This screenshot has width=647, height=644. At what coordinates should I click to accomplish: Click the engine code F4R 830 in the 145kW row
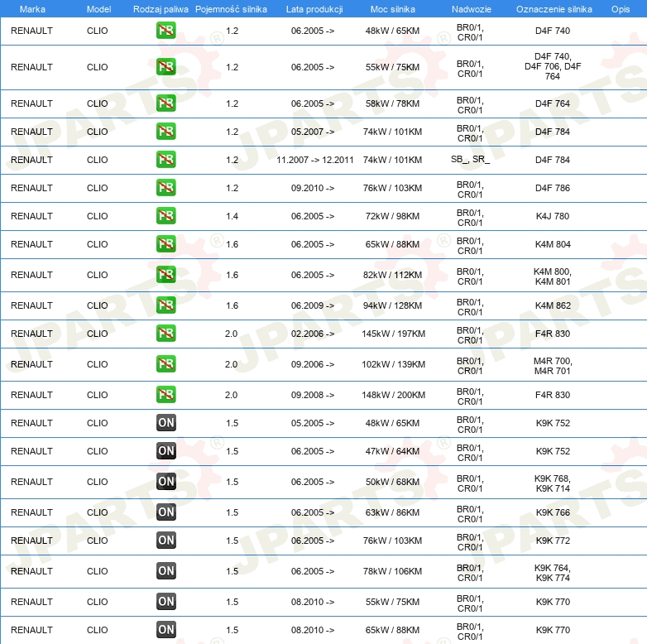553,334
